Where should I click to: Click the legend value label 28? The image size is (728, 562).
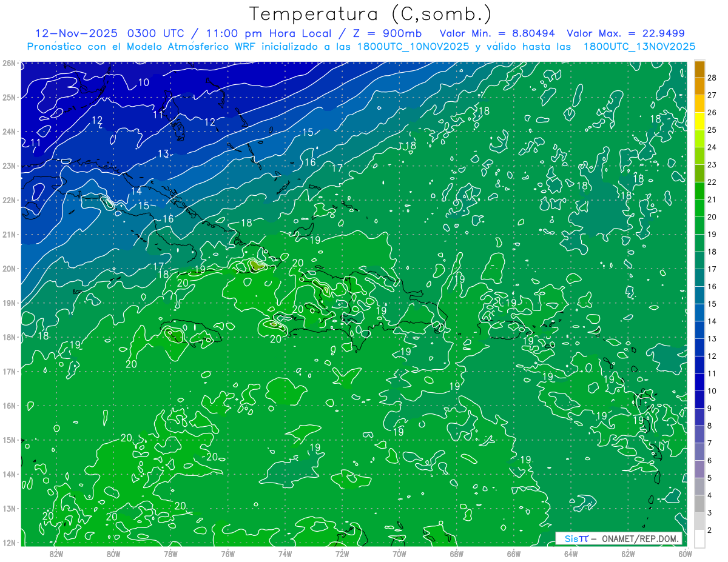coord(712,78)
